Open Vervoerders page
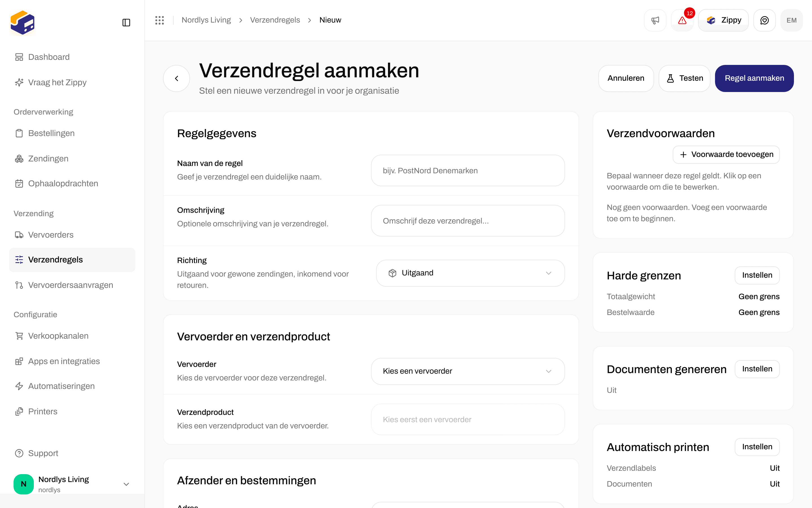The width and height of the screenshot is (812, 508). pos(72,235)
